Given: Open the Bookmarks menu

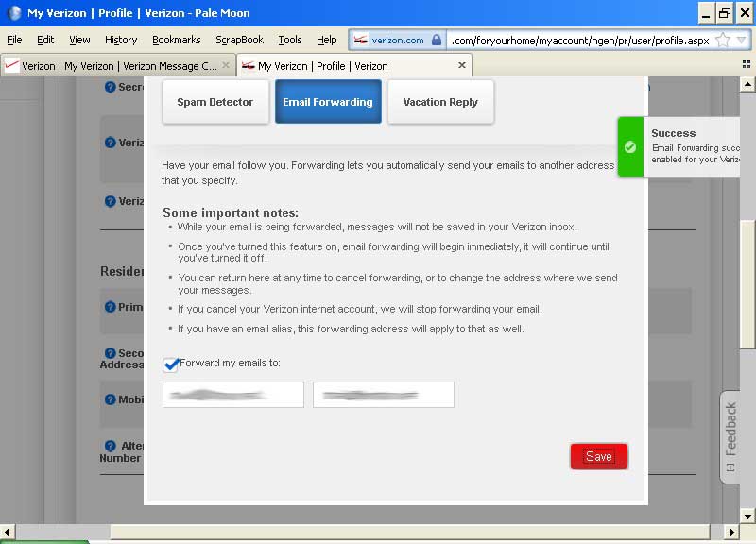Looking at the screenshot, I should (x=177, y=40).
